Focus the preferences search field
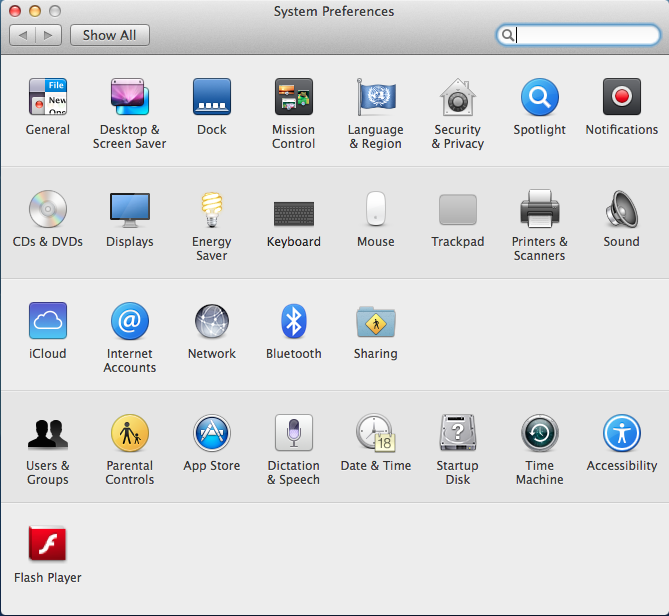 click(578, 35)
